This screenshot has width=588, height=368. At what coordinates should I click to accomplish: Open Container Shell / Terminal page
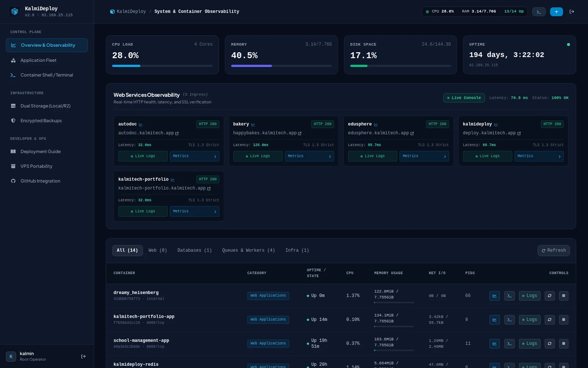47,75
